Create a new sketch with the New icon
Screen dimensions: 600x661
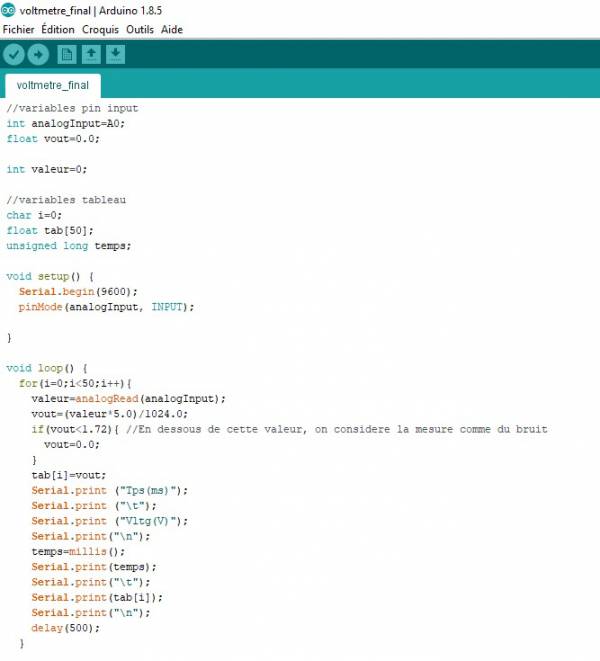(x=67, y=54)
